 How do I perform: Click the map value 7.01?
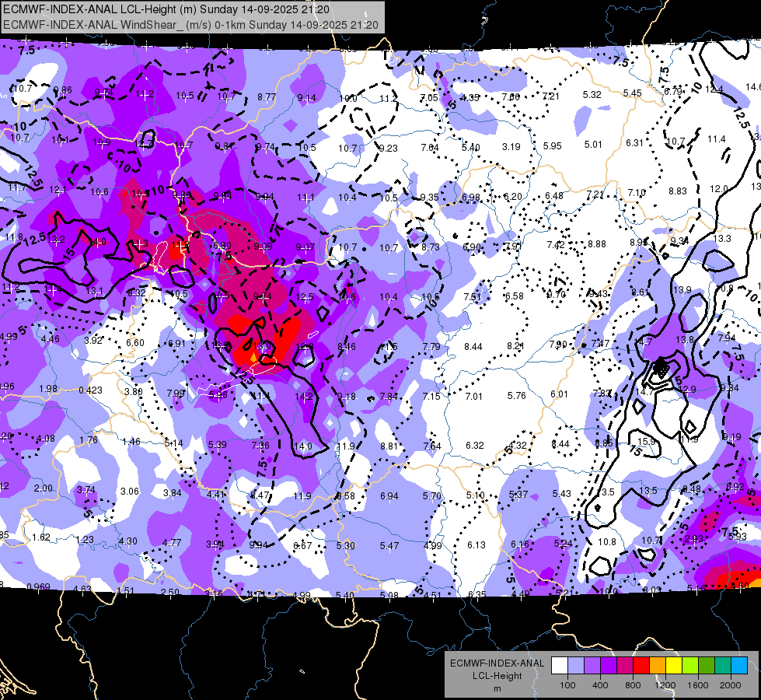click(x=473, y=397)
